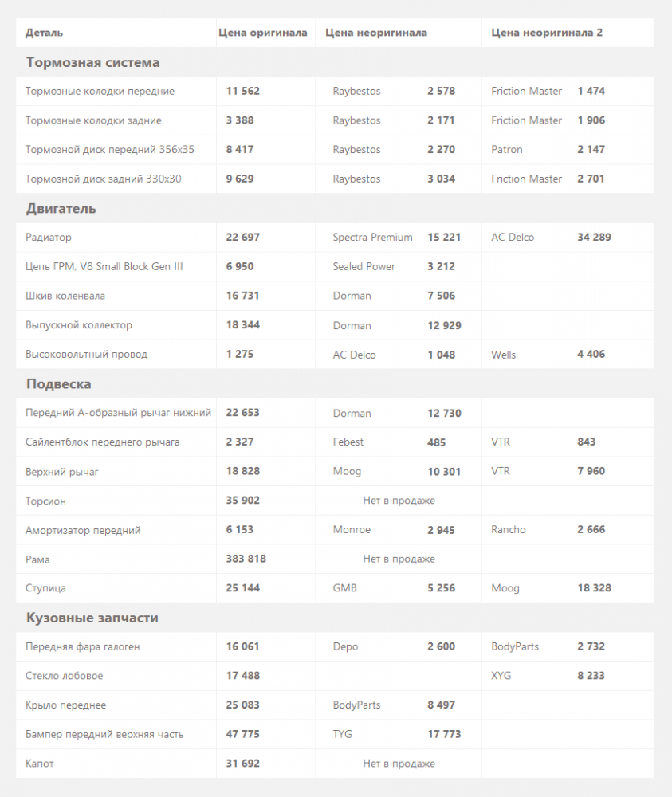672x797 pixels.
Task: Click the "Цена оригинала" column header
Action: [x=263, y=33]
